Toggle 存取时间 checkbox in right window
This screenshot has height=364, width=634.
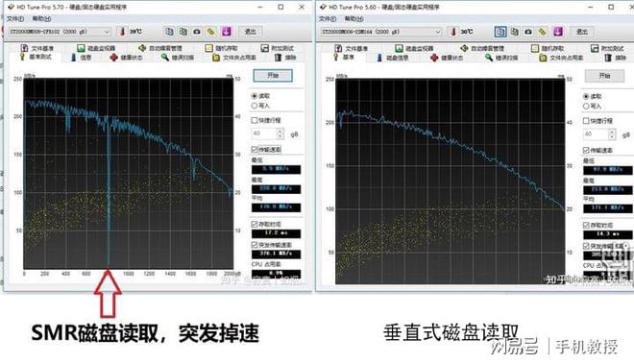click(586, 225)
